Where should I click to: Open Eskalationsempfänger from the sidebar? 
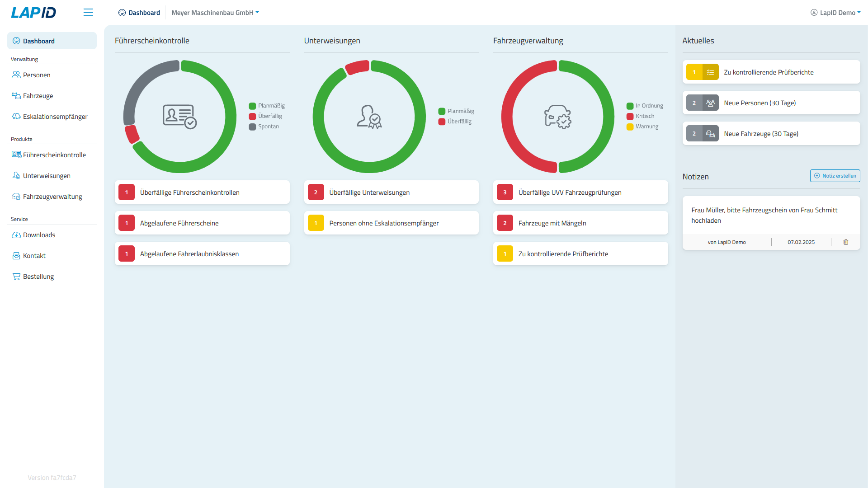(55, 116)
